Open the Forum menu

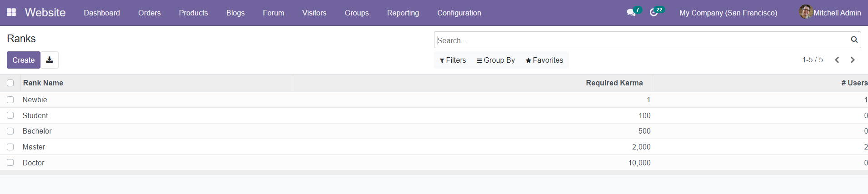[x=274, y=13]
